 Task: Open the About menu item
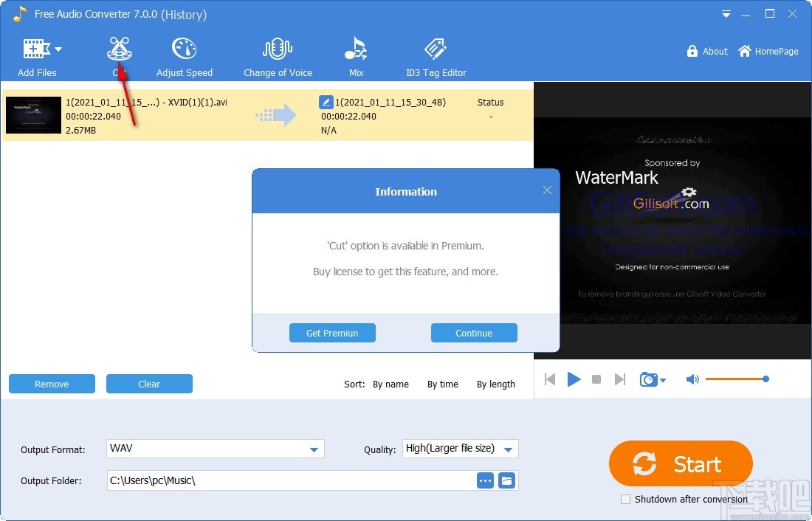coord(707,51)
